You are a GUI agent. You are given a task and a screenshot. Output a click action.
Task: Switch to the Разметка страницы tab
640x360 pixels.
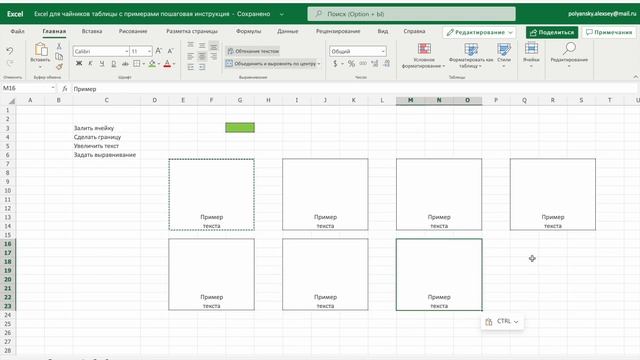point(192,31)
